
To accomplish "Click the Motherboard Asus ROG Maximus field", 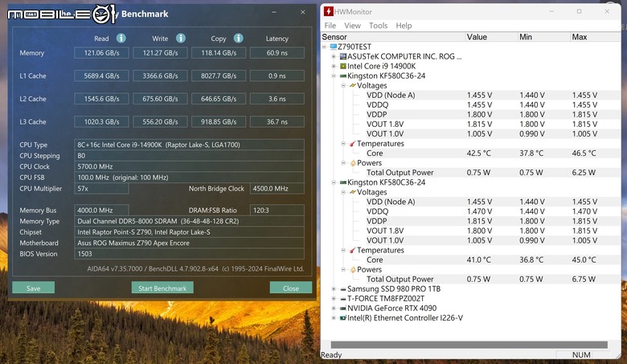I will [x=189, y=243].
